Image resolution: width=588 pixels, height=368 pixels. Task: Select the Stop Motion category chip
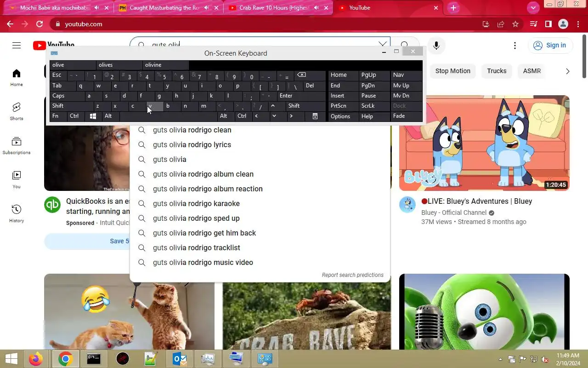tap(453, 71)
